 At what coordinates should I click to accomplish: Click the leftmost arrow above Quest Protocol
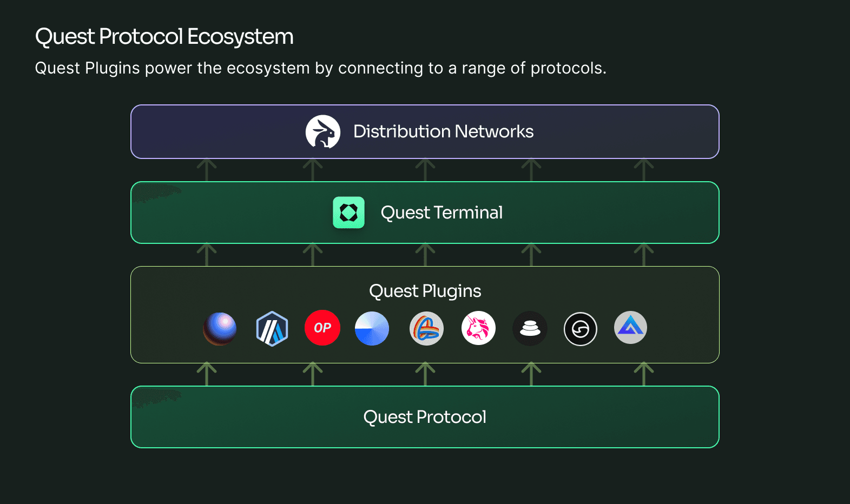click(x=207, y=374)
